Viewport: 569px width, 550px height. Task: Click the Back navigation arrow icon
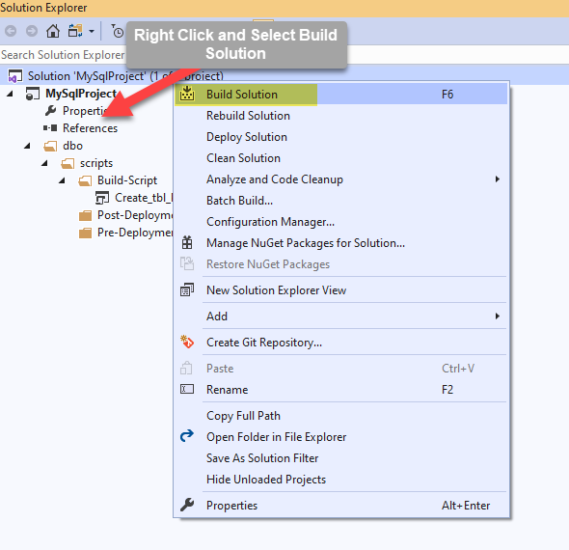click(11, 31)
